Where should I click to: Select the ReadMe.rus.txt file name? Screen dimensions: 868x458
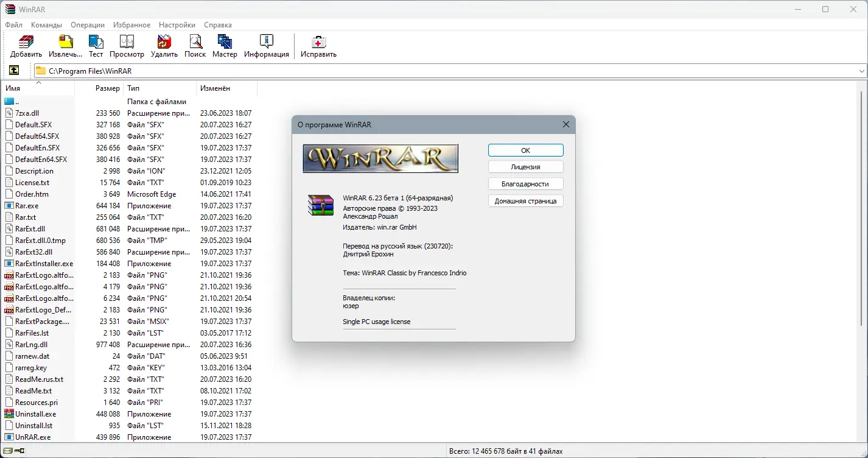[x=40, y=379]
